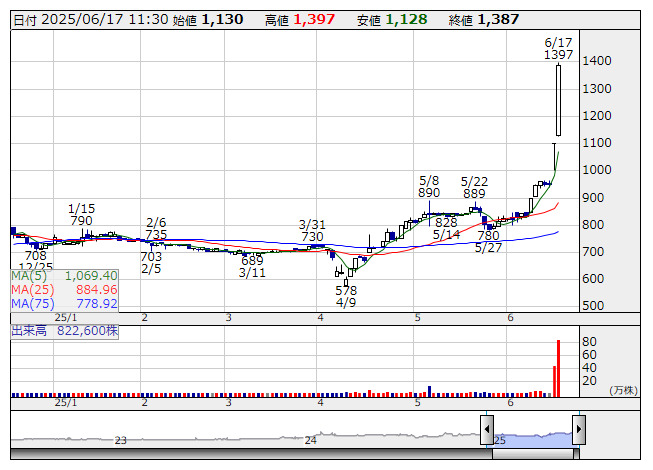Click the right range slider handle arrow
This screenshot has width=653, height=470.
click(x=578, y=431)
